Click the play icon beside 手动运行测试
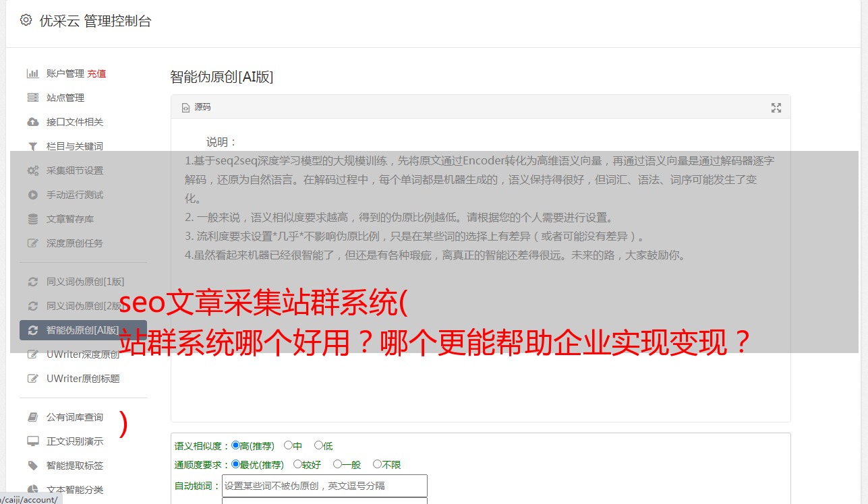Viewport: 868px width, 504px height. pyautogui.click(x=32, y=195)
